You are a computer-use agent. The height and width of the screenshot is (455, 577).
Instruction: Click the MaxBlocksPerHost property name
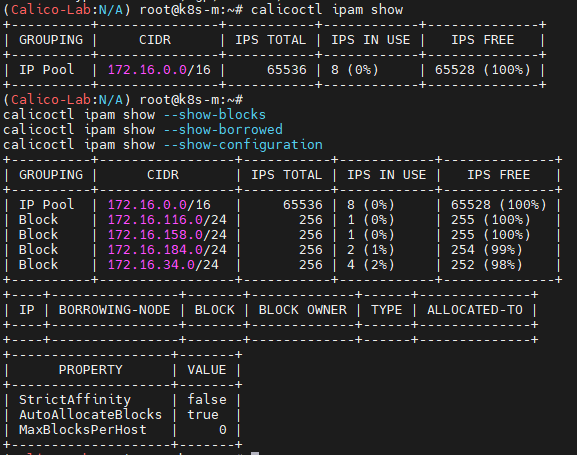[83, 430]
